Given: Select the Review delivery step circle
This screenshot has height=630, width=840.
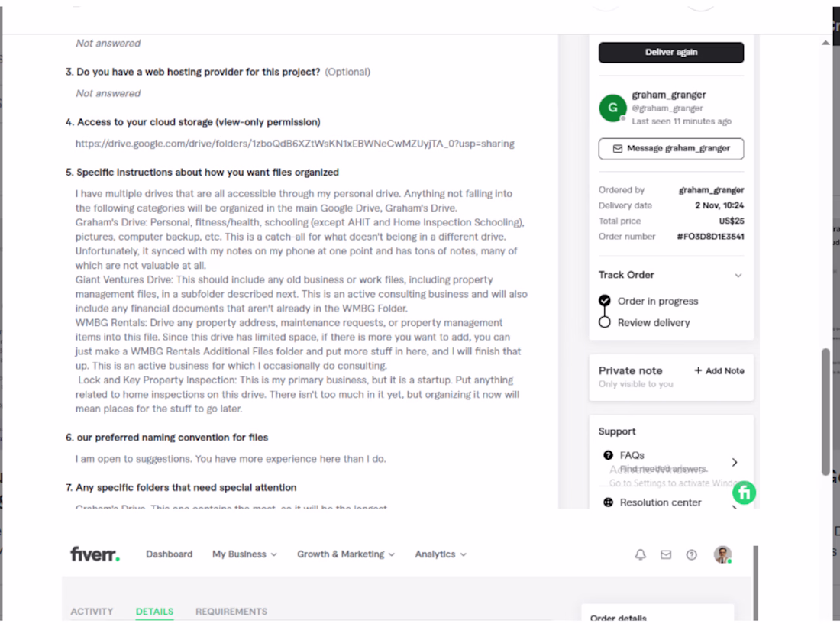Looking at the screenshot, I should click(604, 322).
